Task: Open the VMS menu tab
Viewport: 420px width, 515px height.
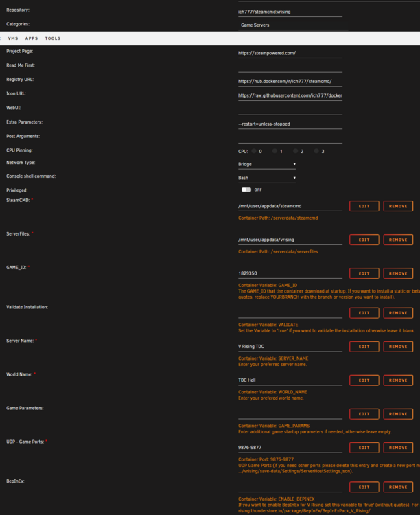Action: 13,38
